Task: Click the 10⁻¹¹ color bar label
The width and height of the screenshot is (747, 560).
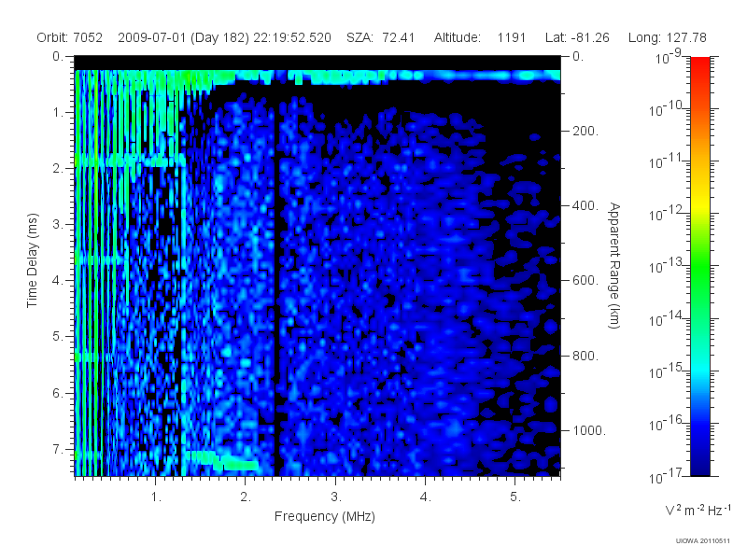Action: [x=666, y=161]
